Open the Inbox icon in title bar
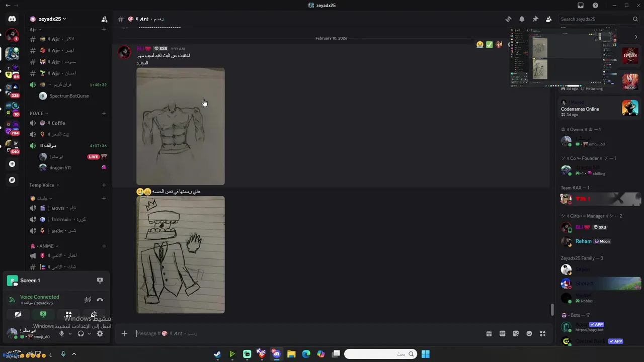The image size is (644, 362). 581,6
